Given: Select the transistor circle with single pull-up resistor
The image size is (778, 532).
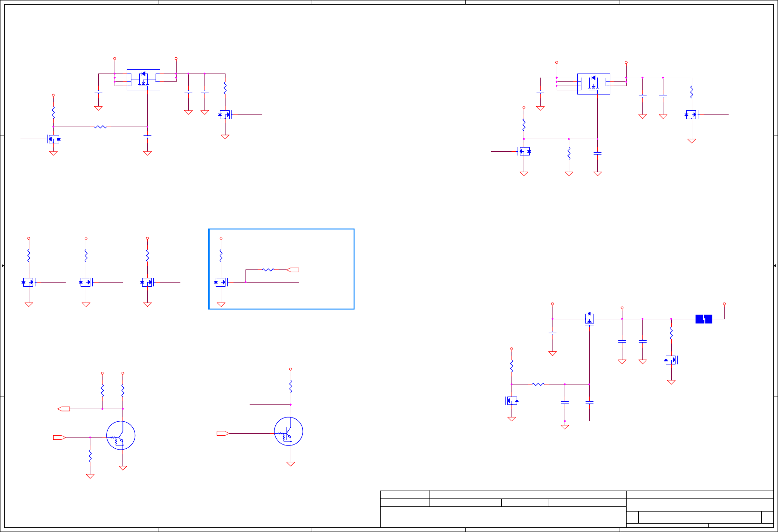Looking at the screenshot, I should click(289, 431).
